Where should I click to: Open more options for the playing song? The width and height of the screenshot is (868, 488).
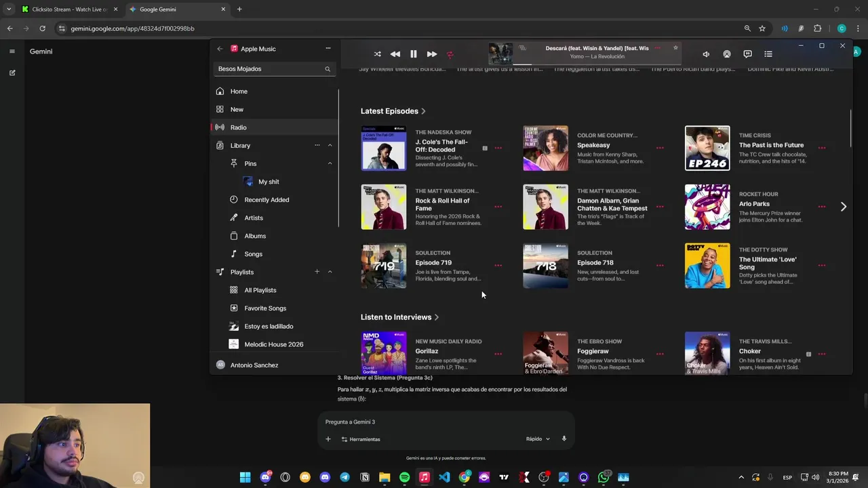click(657, 47)
